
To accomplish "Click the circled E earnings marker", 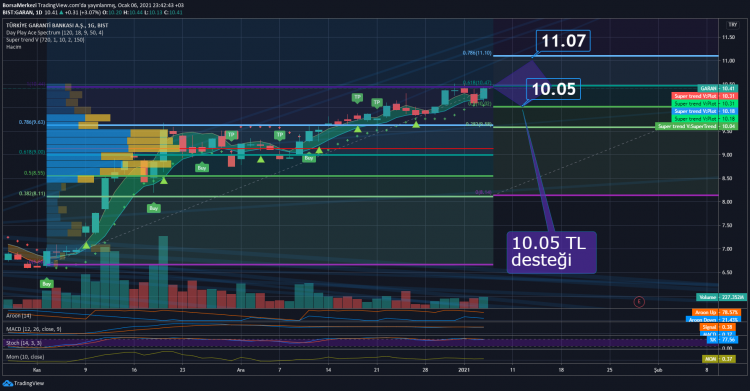I will click(639, 302).
